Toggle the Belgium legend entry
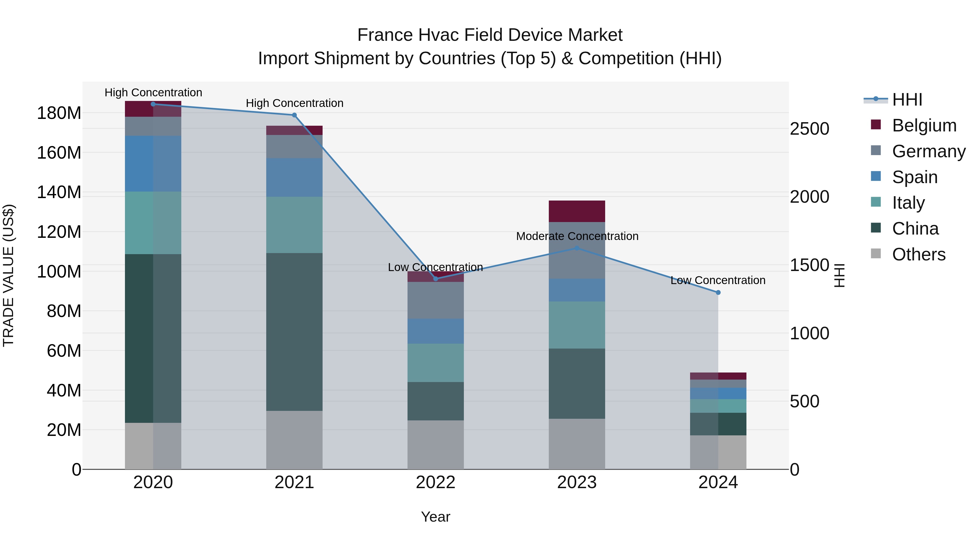The height and width of the screenshot is (551, 980). 914,125
